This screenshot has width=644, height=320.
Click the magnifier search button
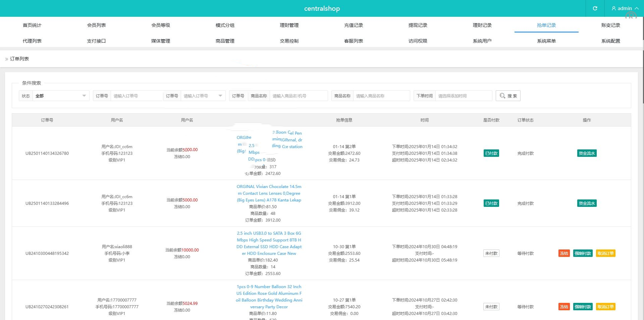(x=508, y=96)
